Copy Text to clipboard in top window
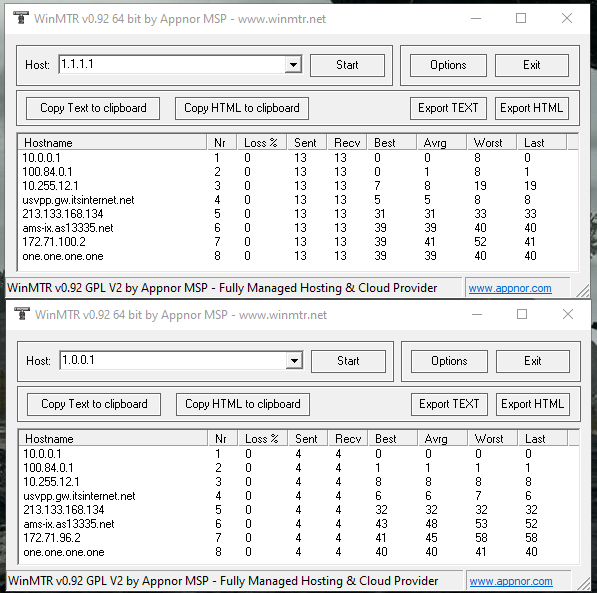This screenshot has width=597, height=593. pyautogui.click(x=93, y=108)
